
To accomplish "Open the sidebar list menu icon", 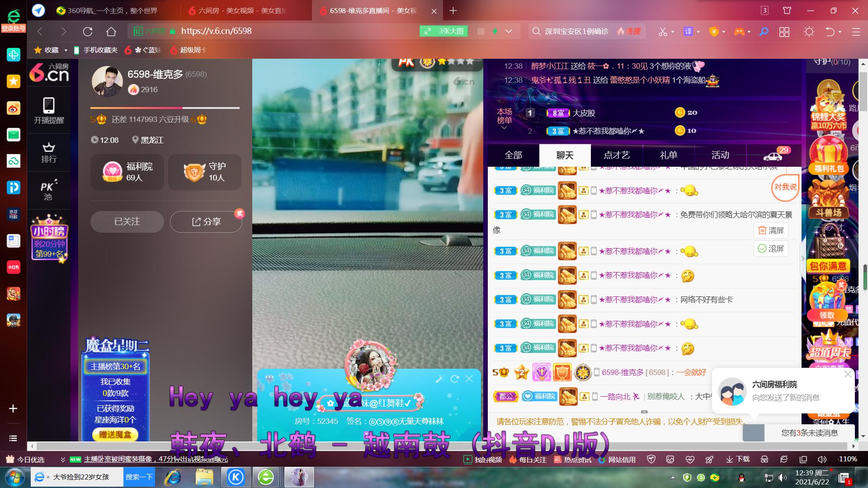I will (13, 438).
